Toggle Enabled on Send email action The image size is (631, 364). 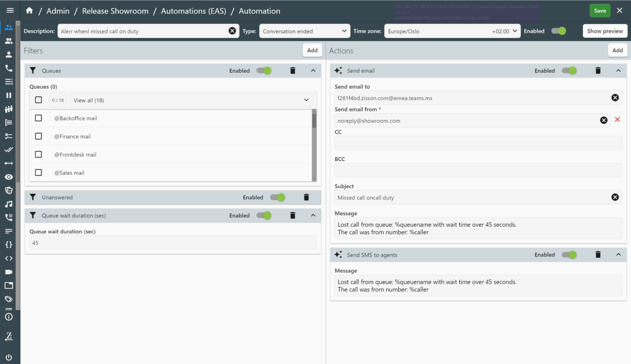[x=569, y=70]
